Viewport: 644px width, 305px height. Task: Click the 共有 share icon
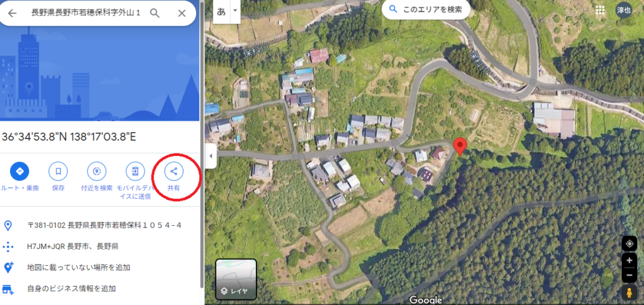click(x=174, y=171)
